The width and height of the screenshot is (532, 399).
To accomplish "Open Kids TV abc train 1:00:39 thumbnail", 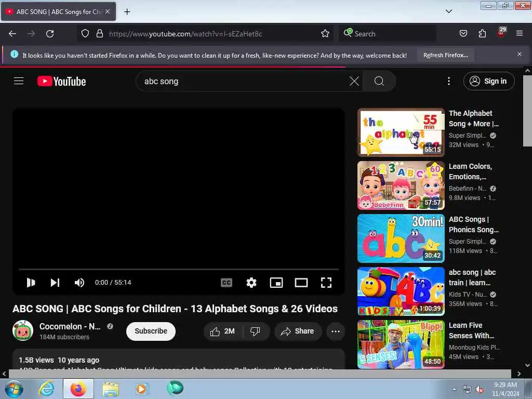I will (401, 291).
